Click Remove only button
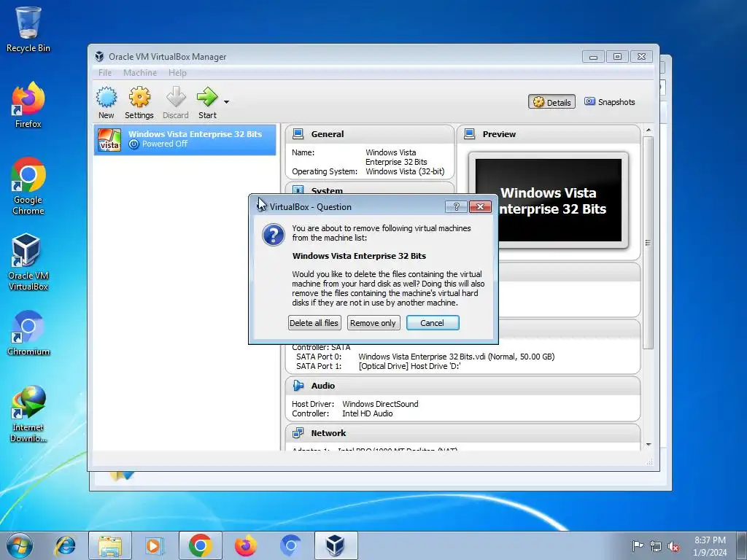 (373, 323)
